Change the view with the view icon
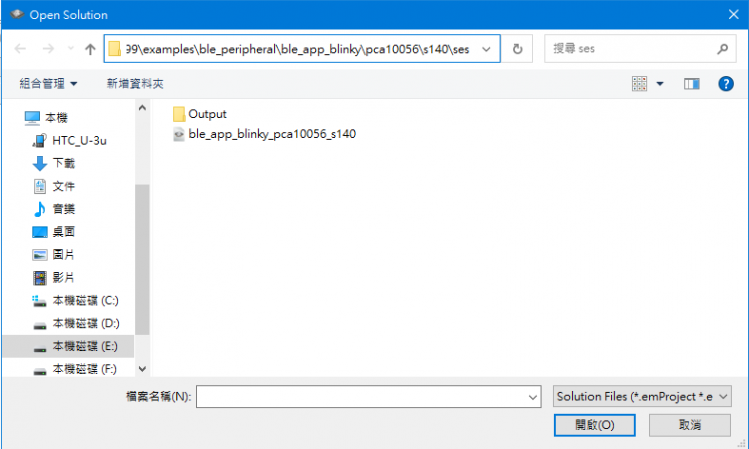This screenshot has height=449, width=749. click(x=639, y=84)
